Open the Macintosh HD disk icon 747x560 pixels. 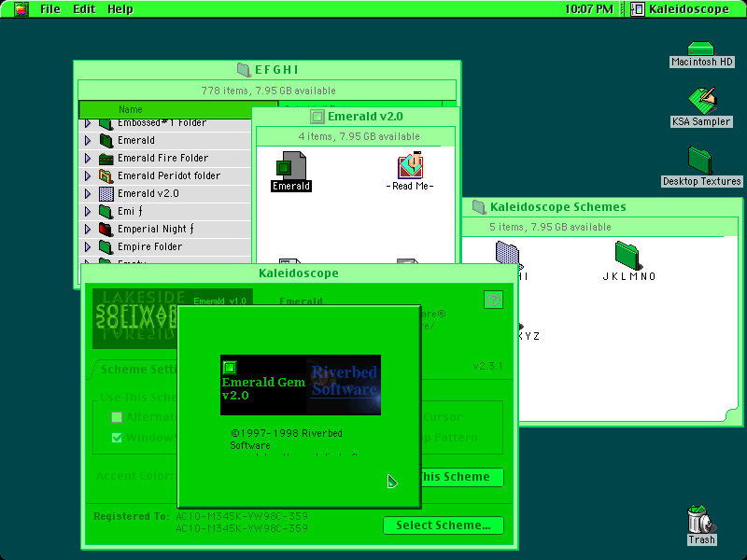701,49
